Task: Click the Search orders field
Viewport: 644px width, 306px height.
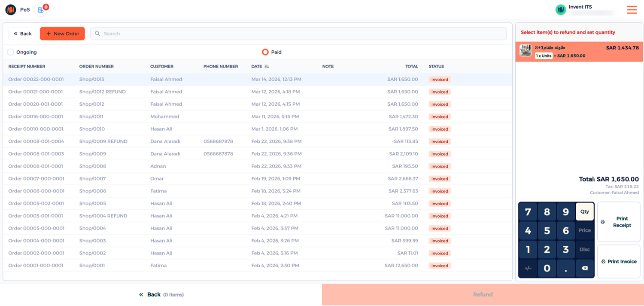Action: (298, 34)
